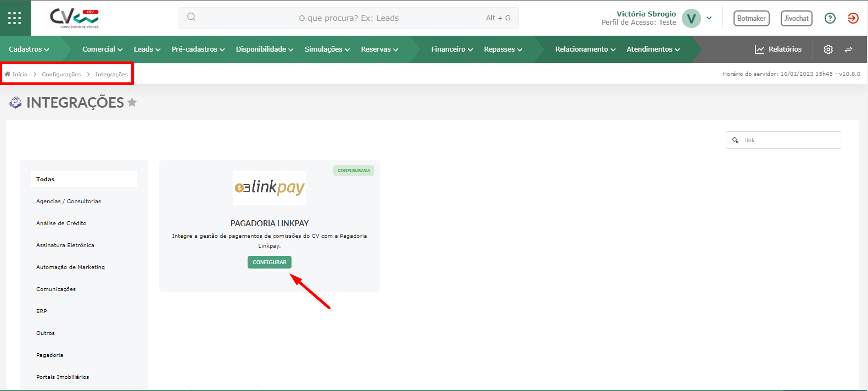The image size is (868, 391).
Task: Click the red logout icon
Action: (x=853, y=18)
